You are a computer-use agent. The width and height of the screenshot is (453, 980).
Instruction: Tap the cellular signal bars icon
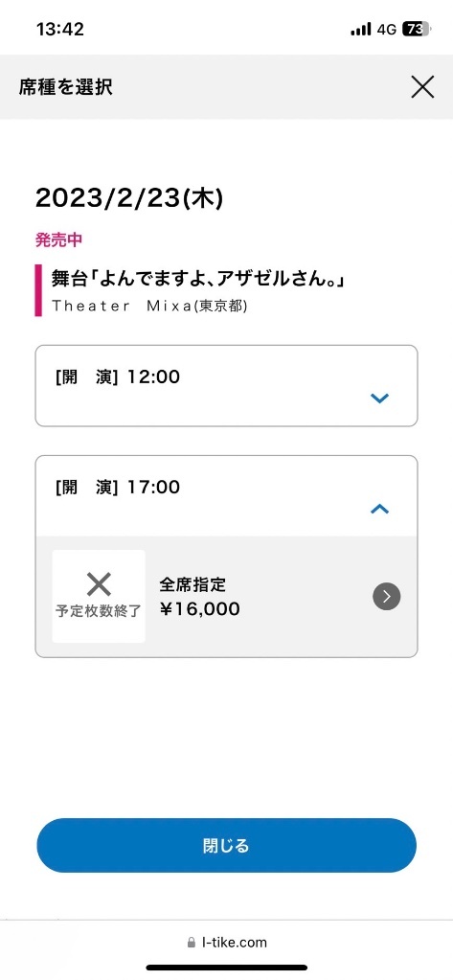click(x=360, y=30)
